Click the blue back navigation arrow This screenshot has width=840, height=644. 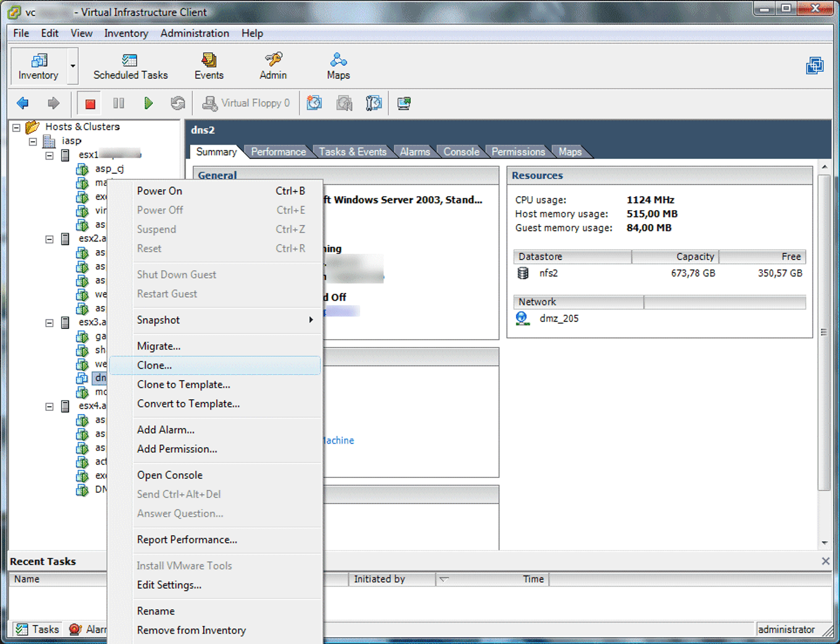23,103
